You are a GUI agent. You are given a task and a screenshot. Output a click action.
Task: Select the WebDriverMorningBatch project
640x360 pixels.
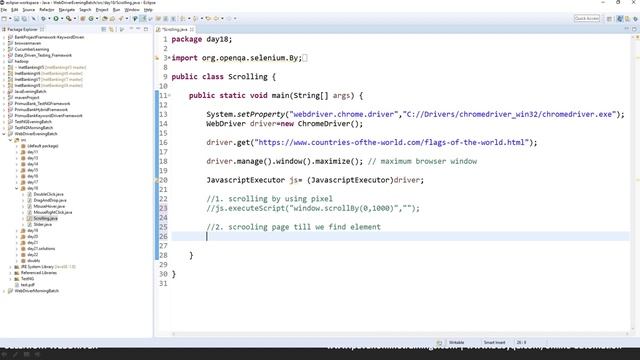37,291
